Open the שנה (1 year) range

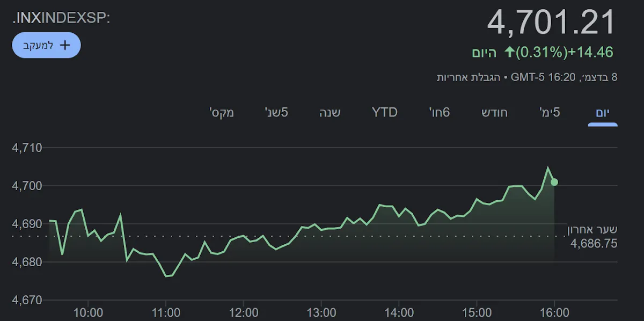click(x=330, y=112)
